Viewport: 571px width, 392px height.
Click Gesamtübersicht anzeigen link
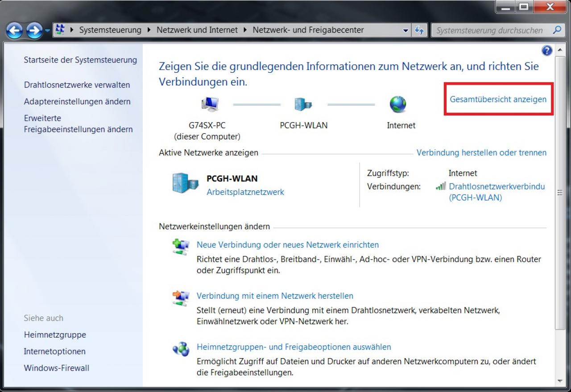click(498, 99)
